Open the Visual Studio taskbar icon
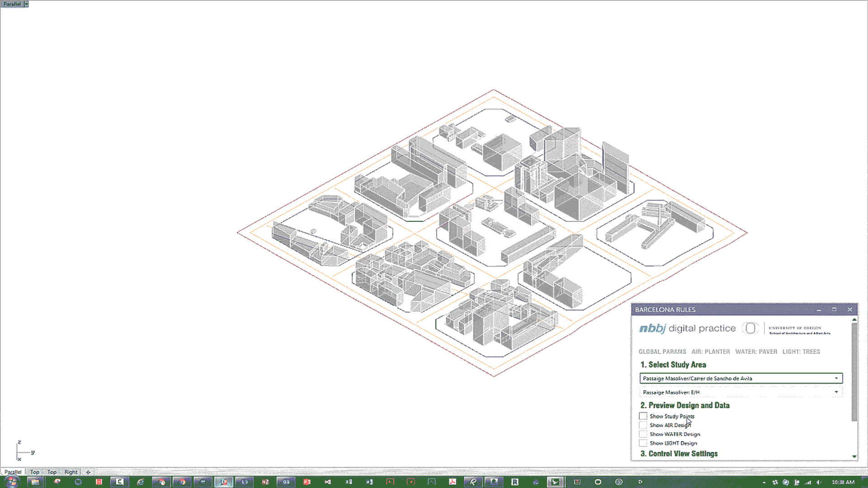The height and width of the screenshot is (488, 868). 328,482
